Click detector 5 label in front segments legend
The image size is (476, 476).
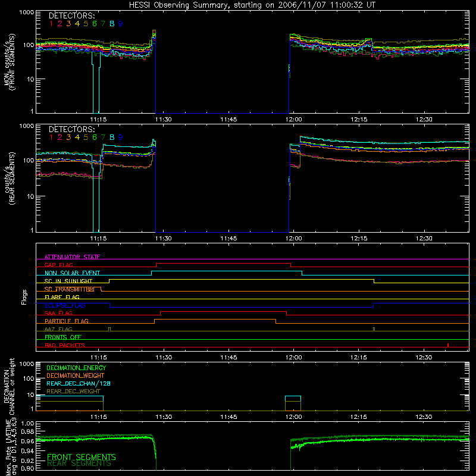tap(86, 24)
